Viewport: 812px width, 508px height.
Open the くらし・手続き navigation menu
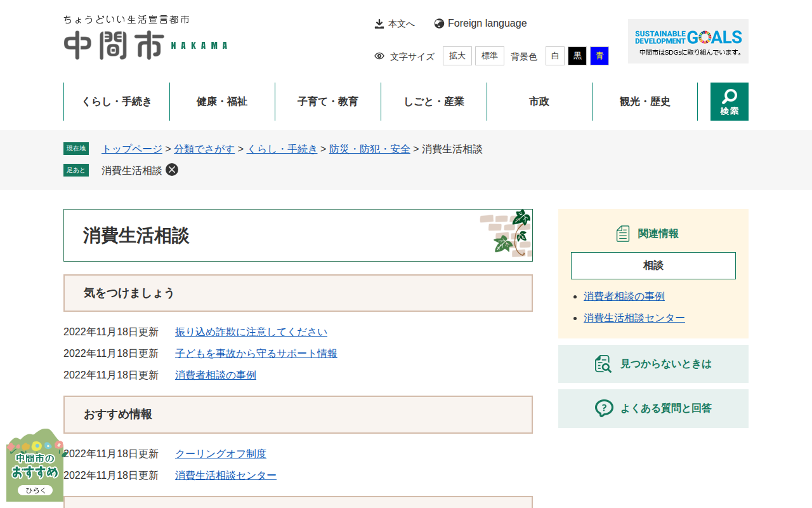click(117, 102)
